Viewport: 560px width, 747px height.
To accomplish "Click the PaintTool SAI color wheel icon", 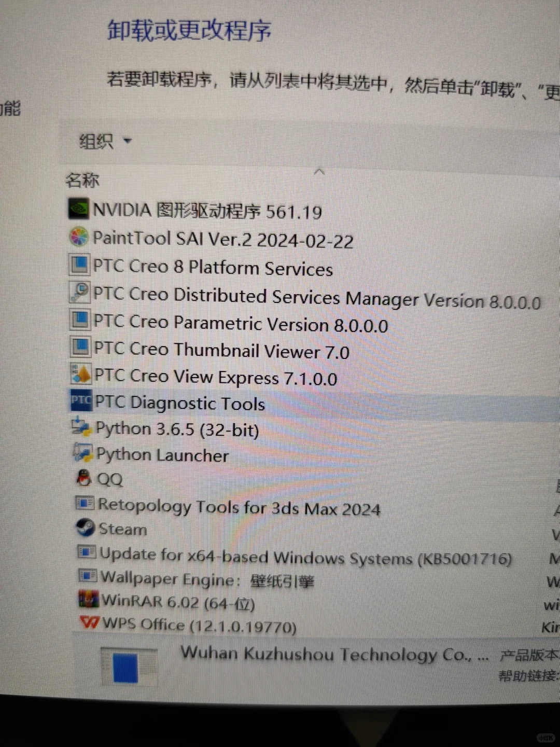I will (79, 237).
